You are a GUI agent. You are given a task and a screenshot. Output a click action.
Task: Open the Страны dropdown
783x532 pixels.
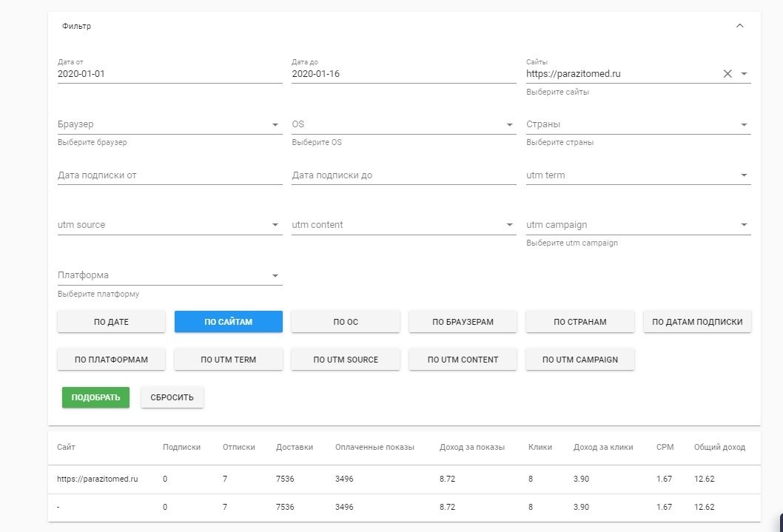(x=638, y=124)
